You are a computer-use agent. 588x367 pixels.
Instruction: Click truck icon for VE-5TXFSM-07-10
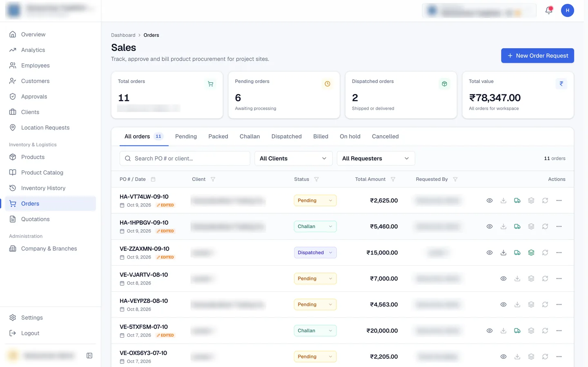coord(517,331)
